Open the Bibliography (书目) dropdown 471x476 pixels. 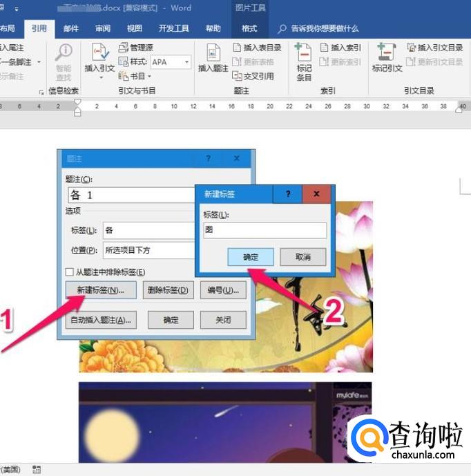pos(135,76)
